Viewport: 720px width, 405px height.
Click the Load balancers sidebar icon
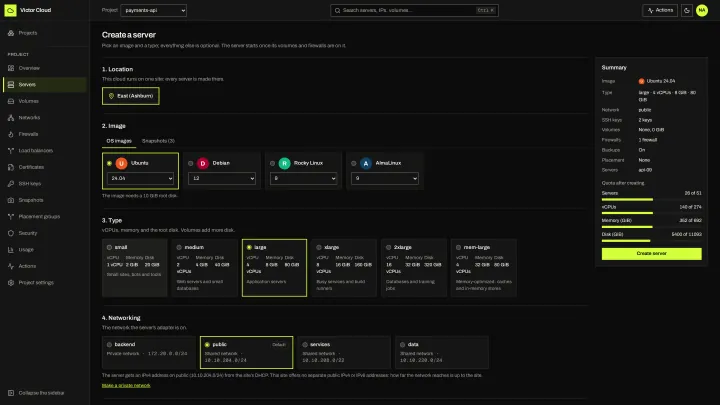pos(11,151)
